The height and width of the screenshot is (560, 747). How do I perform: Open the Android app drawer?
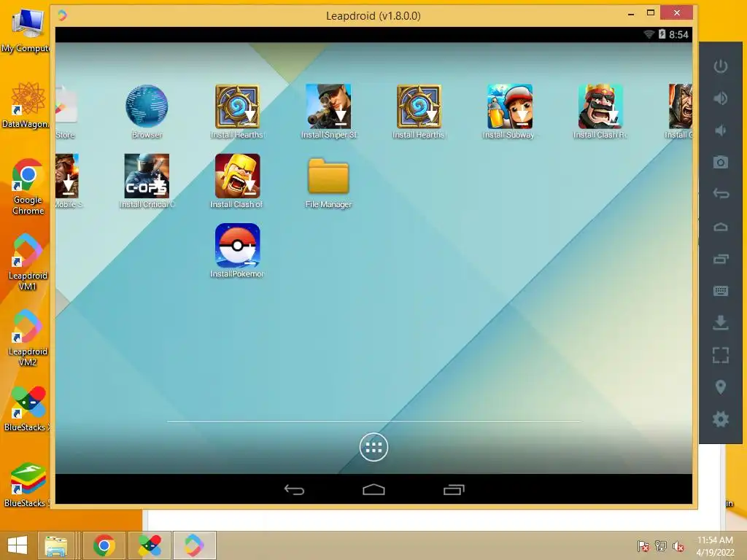point(373,447)
